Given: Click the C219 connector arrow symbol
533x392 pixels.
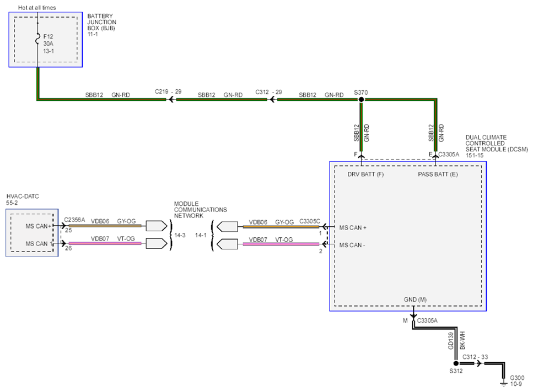Looking at the screenshot, I should pos(171,100).
